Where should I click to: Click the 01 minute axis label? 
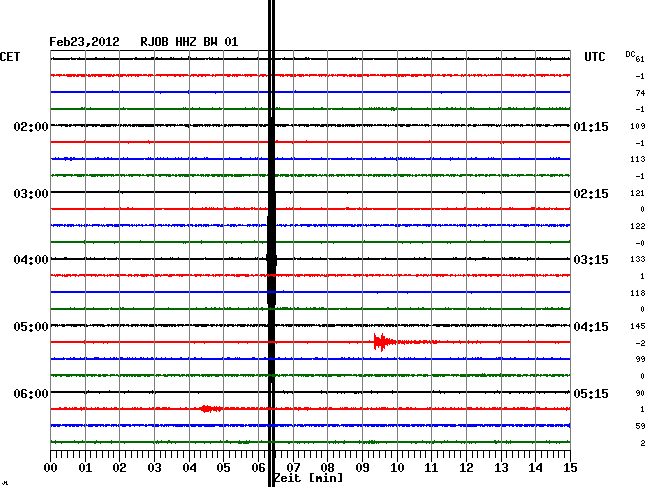click(x=85, y=468)
